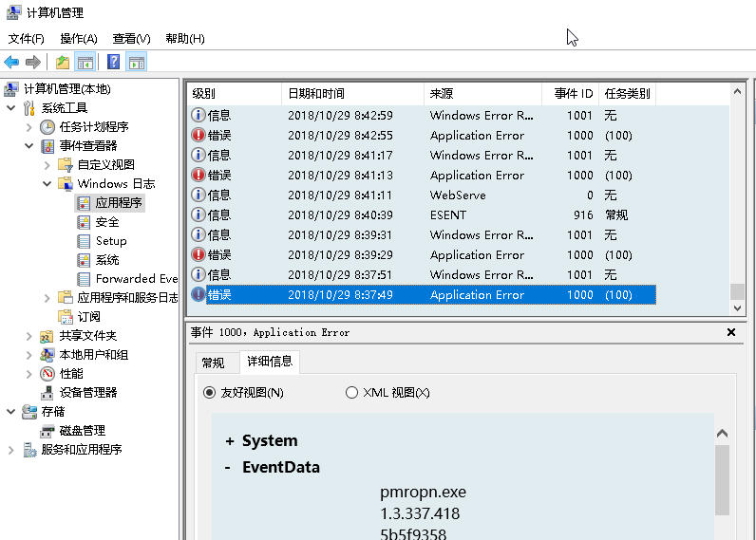Select the WebServe event at 8:41:11

[x=422, y=196]
